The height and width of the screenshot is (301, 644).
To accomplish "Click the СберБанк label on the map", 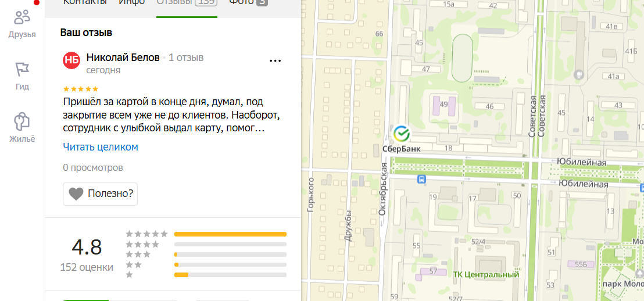I will [401, 149].
